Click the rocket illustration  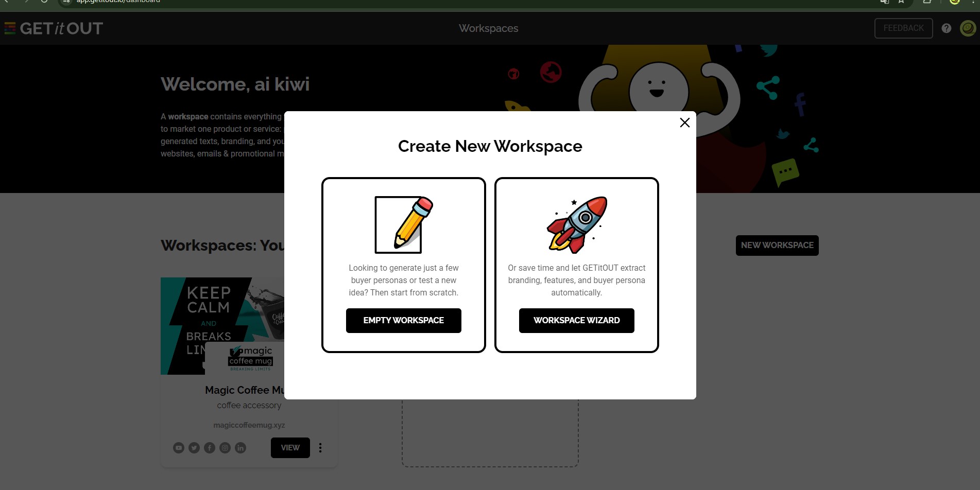click(x=577, y=224)
